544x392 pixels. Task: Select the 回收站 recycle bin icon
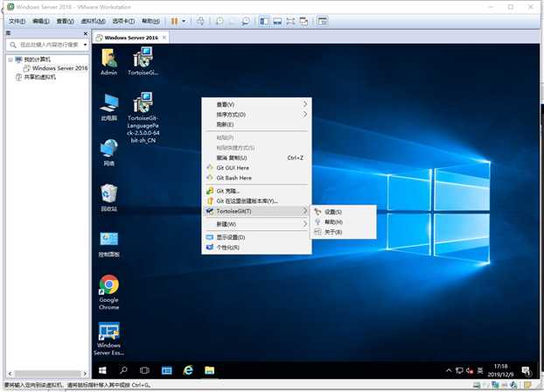coord(109,198)
